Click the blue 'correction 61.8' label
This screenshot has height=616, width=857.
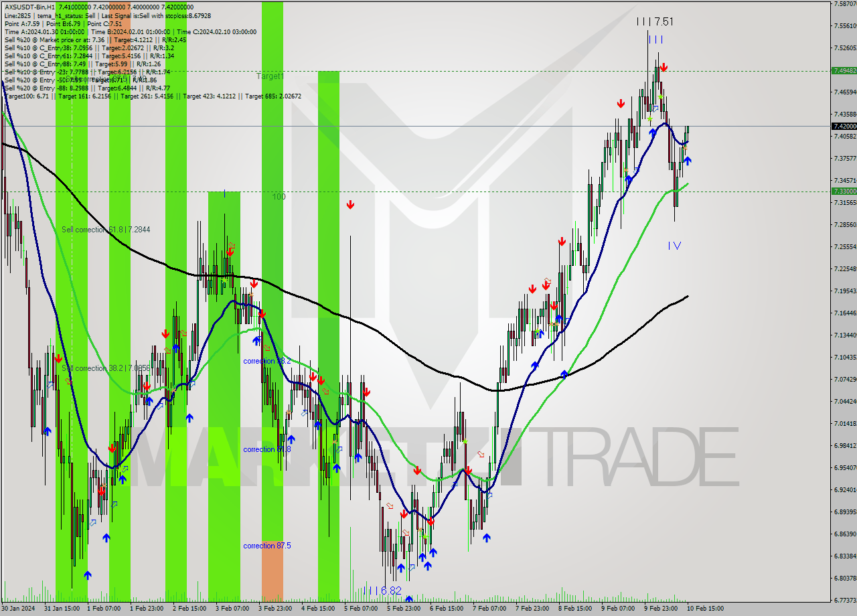267,449
